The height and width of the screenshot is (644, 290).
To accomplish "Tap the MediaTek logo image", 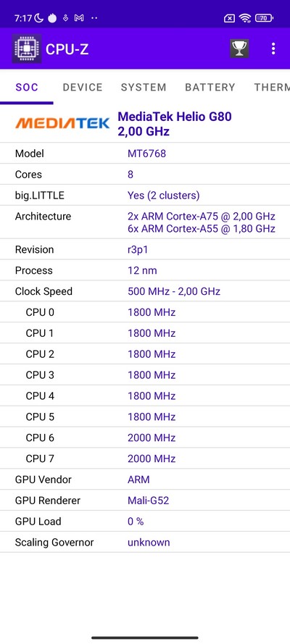I will click(62, 123).
